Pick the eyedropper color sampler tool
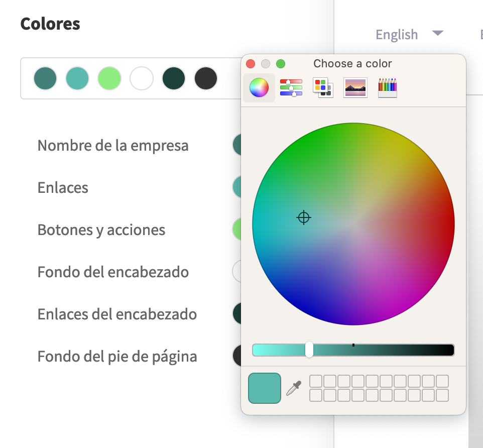Screen dimensions: 483x448 click(294, 388)
